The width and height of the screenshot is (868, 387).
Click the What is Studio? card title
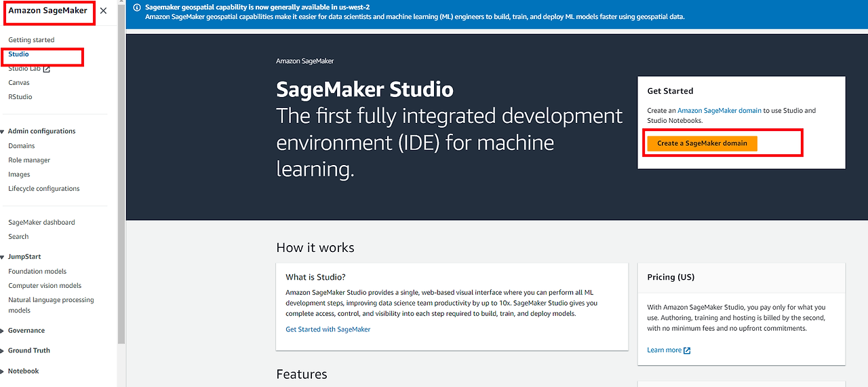pos(315,277)
